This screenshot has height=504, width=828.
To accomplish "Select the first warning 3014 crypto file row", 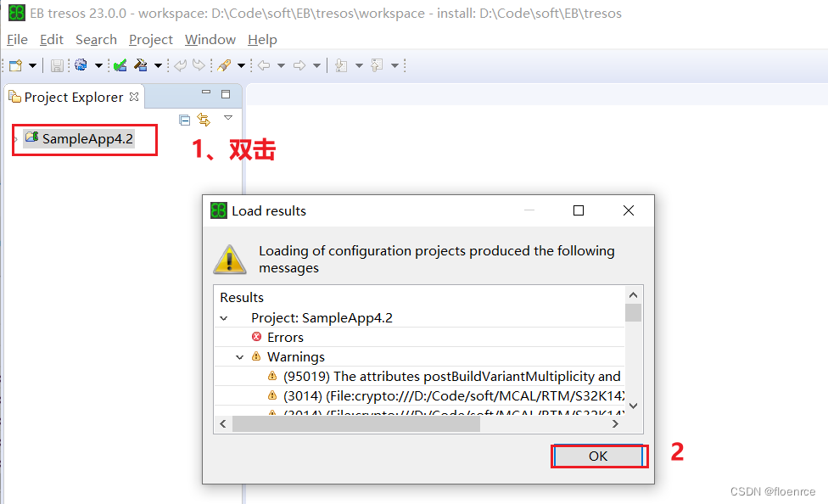I will click(419, 395).
